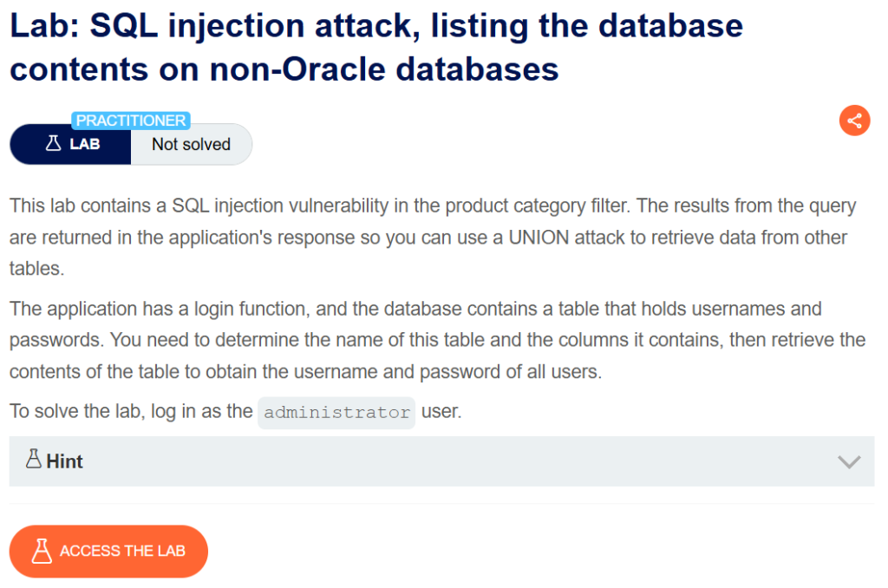Click the lab title heading text
The height and width of the screenshot is (588, 888).
pos(373,48)
